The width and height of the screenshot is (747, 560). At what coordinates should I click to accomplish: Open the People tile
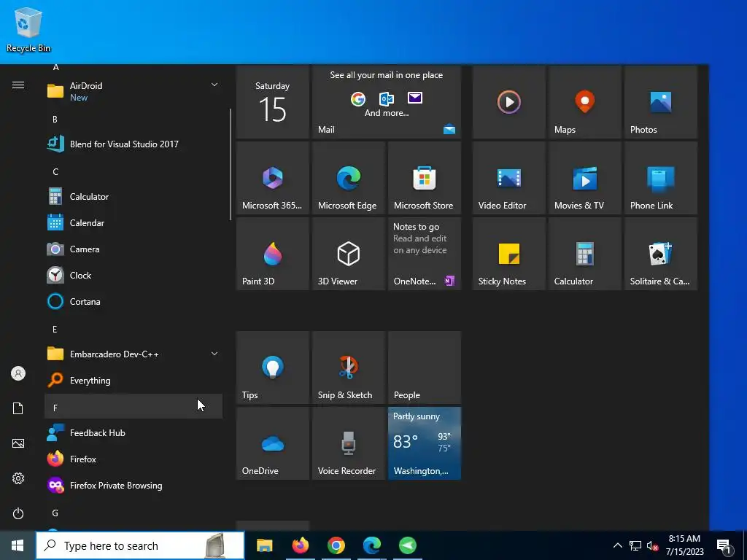point(424,367)
